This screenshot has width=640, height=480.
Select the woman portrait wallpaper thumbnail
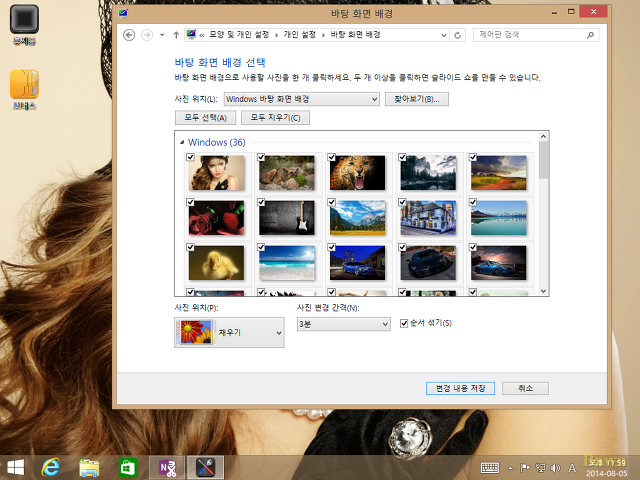click(x=216, y=173)
